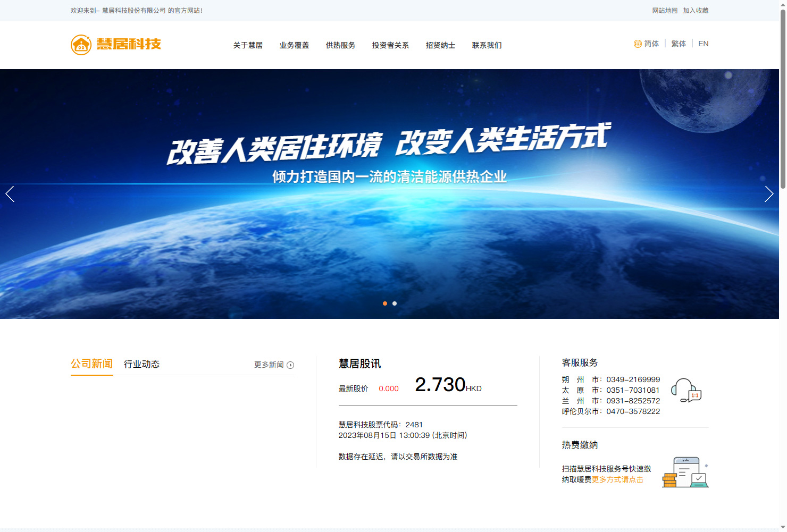This screenshot has width=787, height=532.
Task: Click the welcome text 欢迎来到–慧居科技股份有限公司
Action: 119,11
